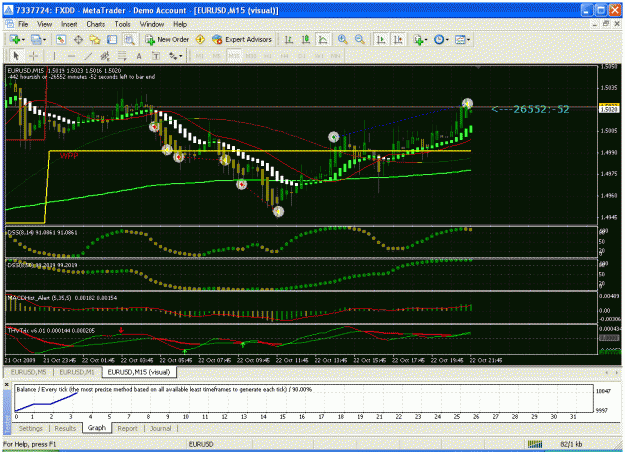625x452 pixels.
Task: Toggle Auto Scroll on the chart
Action: pyautogui.click(x=381, y=39)
